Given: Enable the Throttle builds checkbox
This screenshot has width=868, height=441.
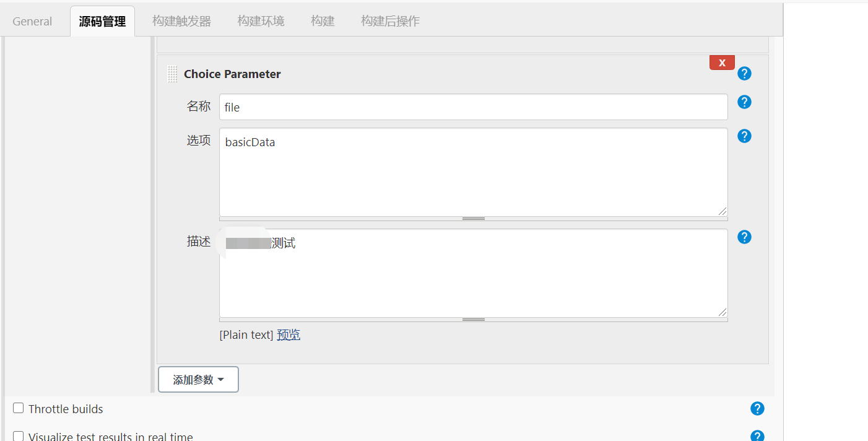Looking at the screenshot, I should pyautogui.click(x=19, y=408).
